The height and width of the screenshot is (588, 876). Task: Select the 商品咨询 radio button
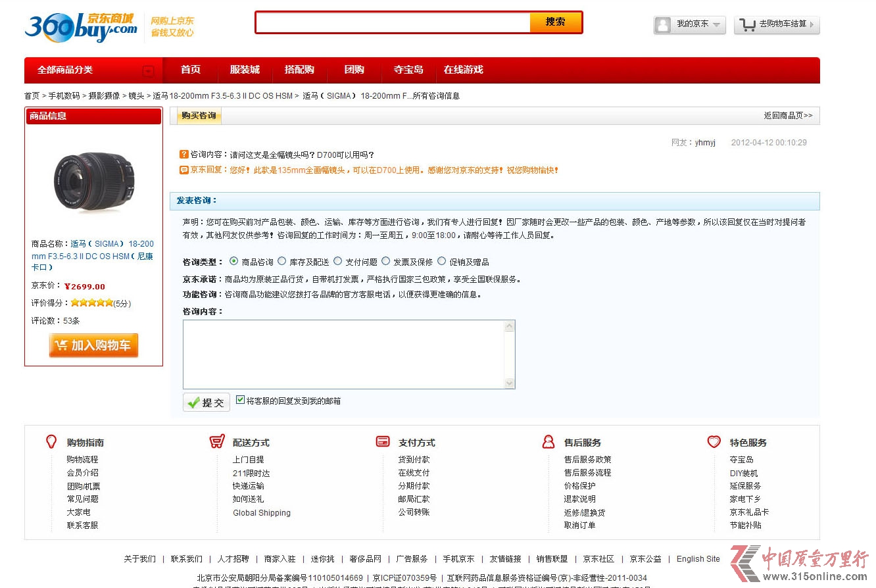coord(234,261)
